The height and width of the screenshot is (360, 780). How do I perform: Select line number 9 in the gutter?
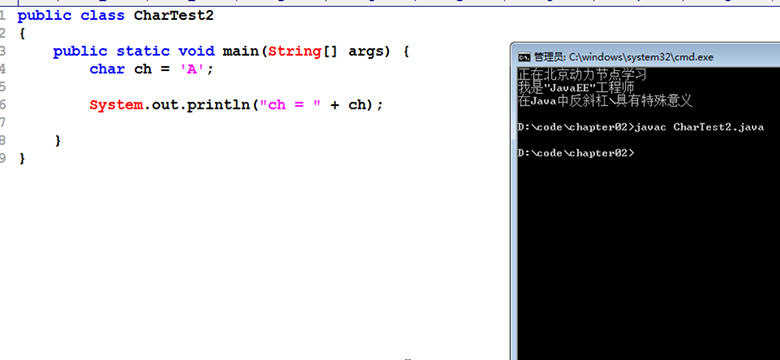click(2, 159)
